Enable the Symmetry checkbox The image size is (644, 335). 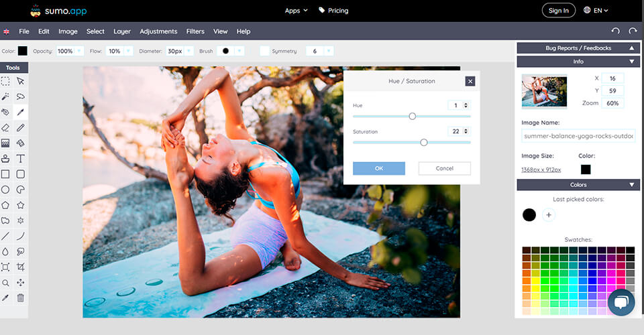264,51
